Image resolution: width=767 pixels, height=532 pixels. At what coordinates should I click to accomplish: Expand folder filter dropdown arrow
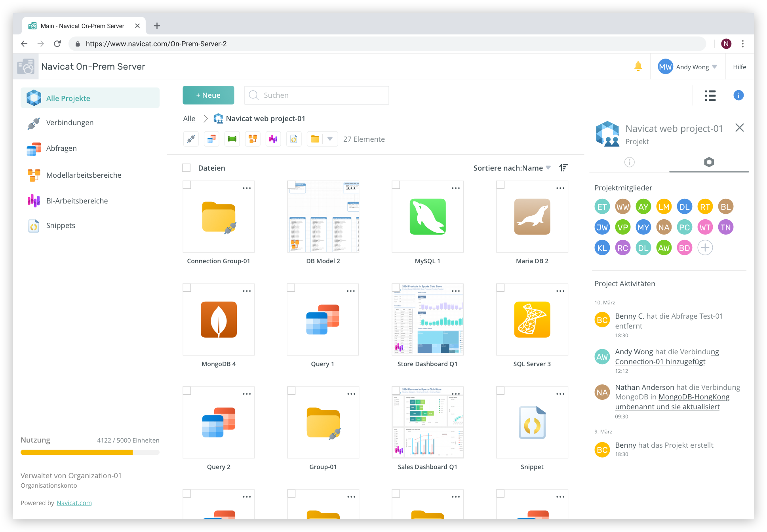(x=330, y=139)
